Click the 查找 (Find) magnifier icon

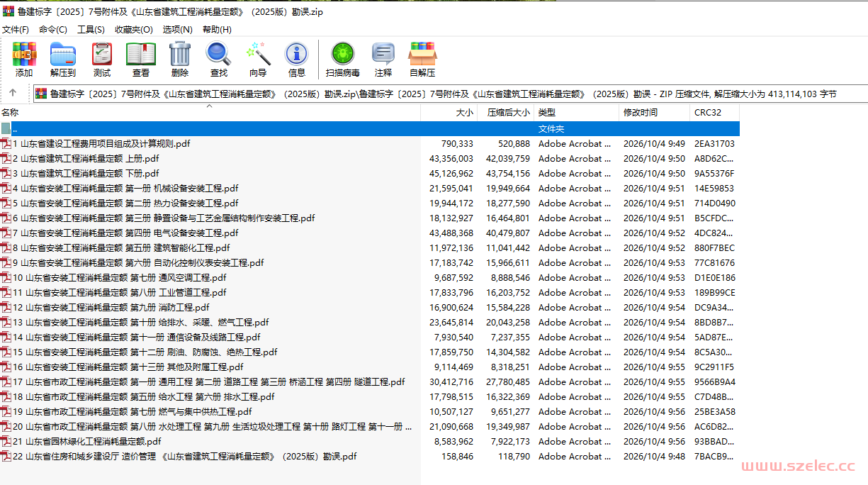[219, 60]
